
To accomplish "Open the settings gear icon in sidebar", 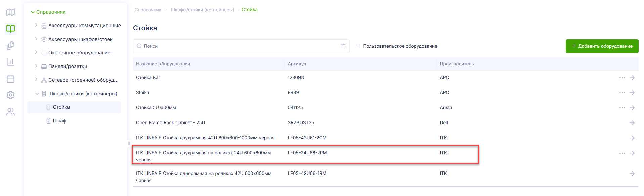I will click(11, 95).
